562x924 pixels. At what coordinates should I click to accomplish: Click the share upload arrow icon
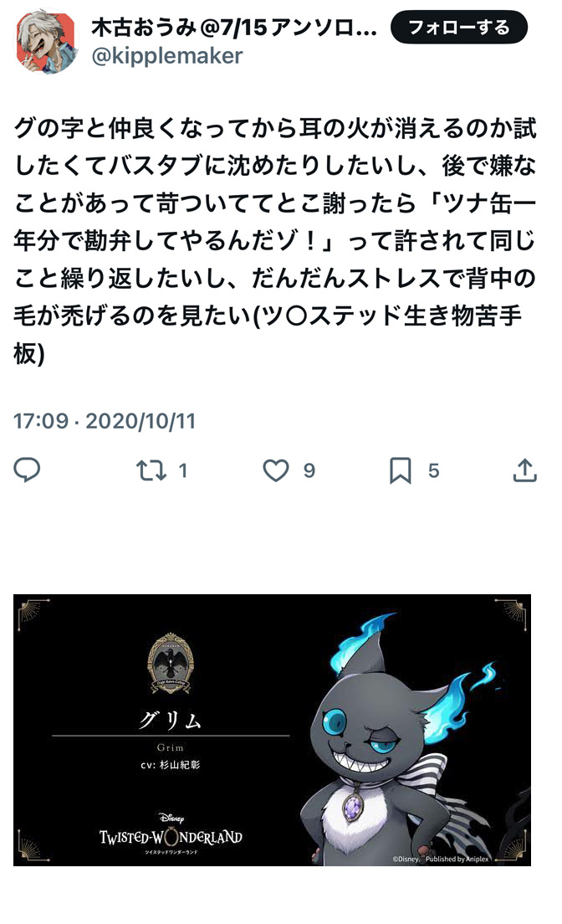pyautogui.click(x=524, y=470)
